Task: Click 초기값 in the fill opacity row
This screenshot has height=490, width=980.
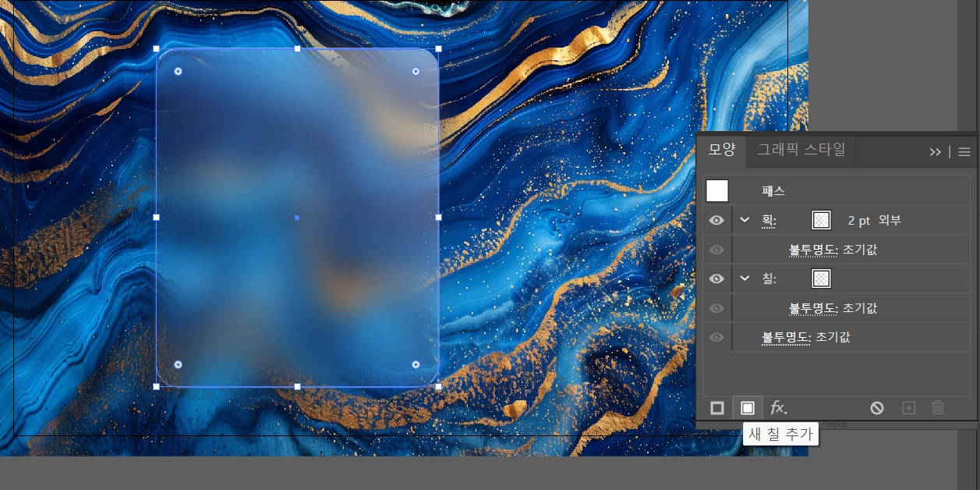Action: pos(860,308)
